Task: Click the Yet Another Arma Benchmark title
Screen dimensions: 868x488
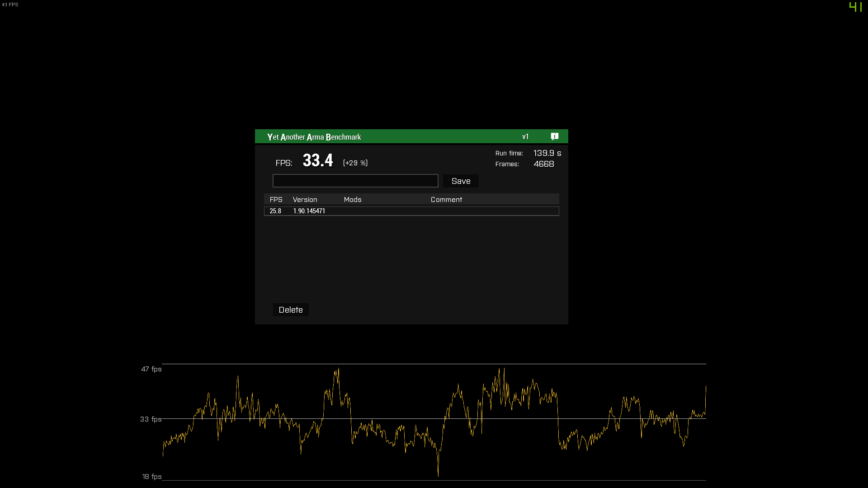Action: coord(314,137)
